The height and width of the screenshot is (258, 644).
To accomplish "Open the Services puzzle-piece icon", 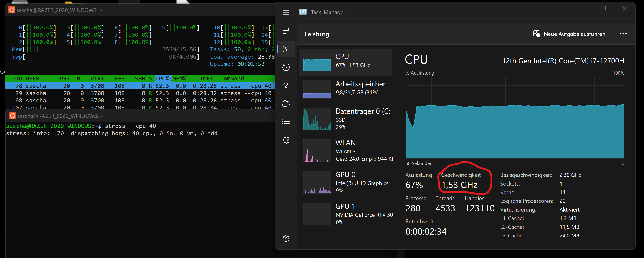I will (286, 140).
